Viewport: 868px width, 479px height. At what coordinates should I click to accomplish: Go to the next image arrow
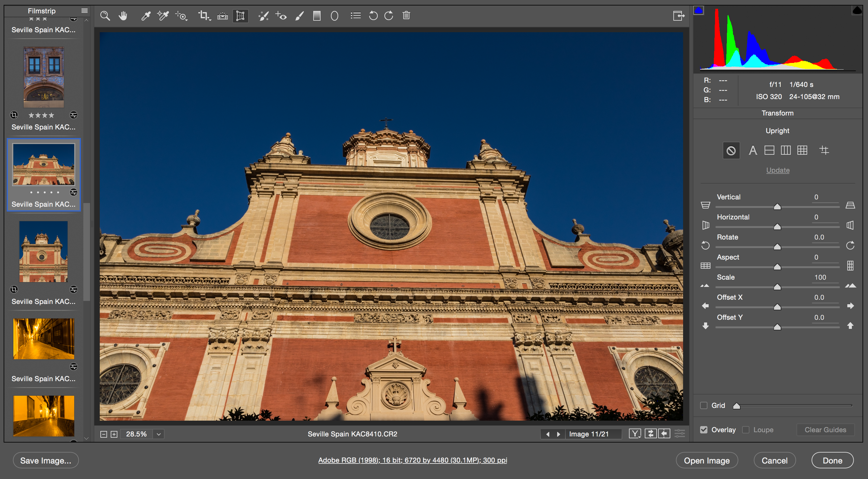tap(558, 434)
